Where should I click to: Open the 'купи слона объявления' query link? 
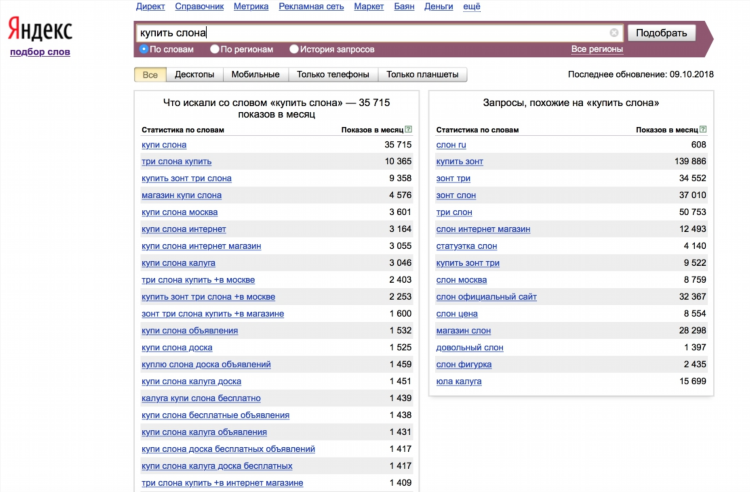tap(189, 330)
